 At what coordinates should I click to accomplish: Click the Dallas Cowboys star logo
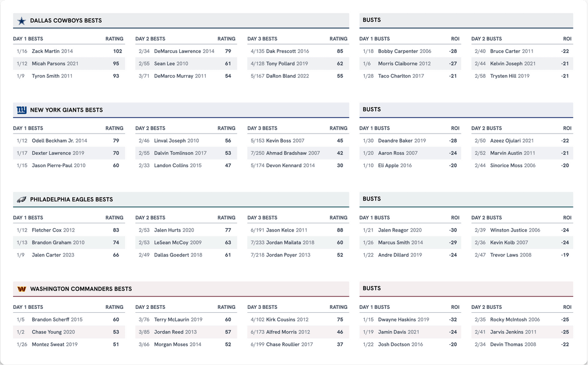coord(21,21)
